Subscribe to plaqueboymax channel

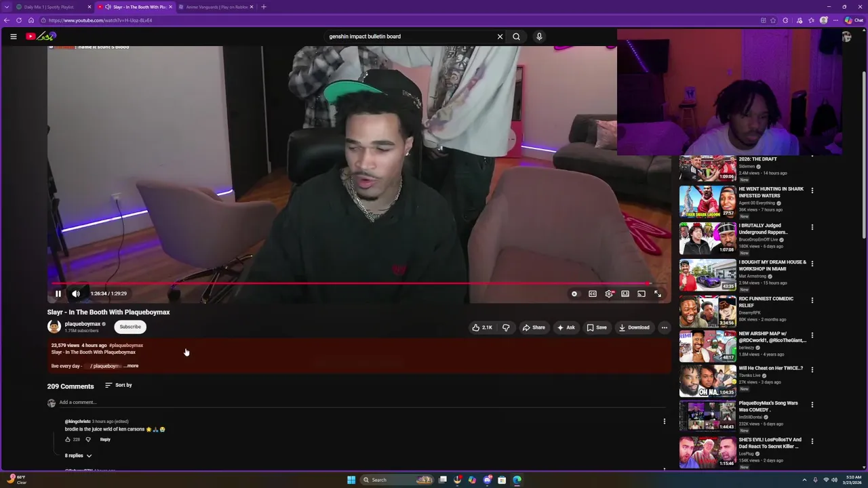[x=130, y=327]
